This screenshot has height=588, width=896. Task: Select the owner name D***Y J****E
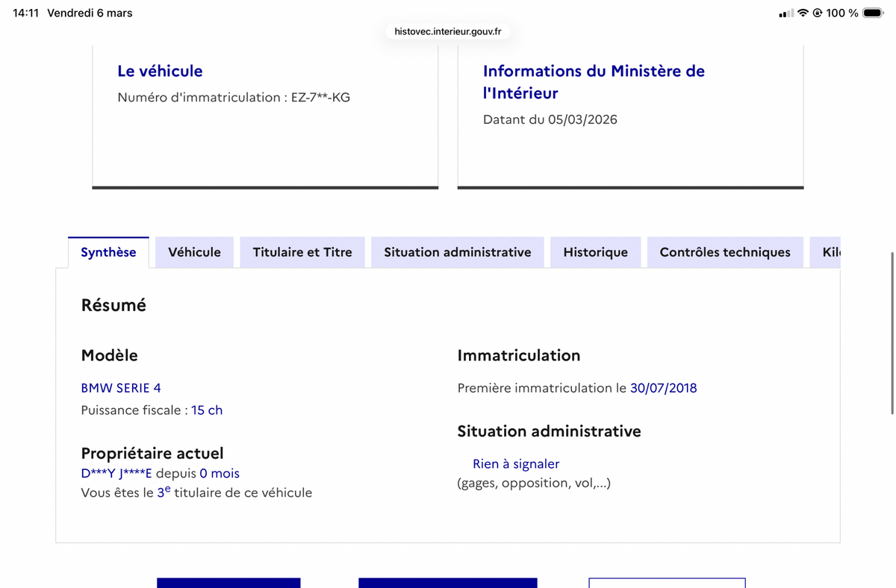pos(116,473)
